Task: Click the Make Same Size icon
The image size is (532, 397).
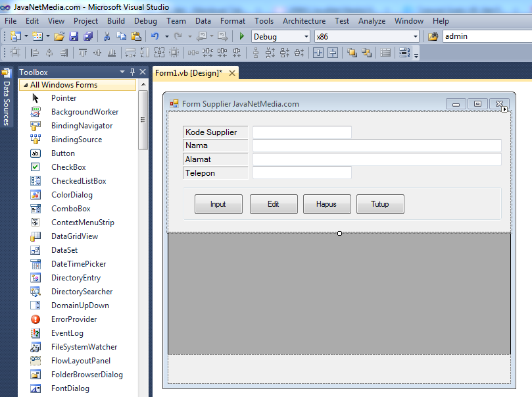Action: pyautogui.click(x=159, y=53)
